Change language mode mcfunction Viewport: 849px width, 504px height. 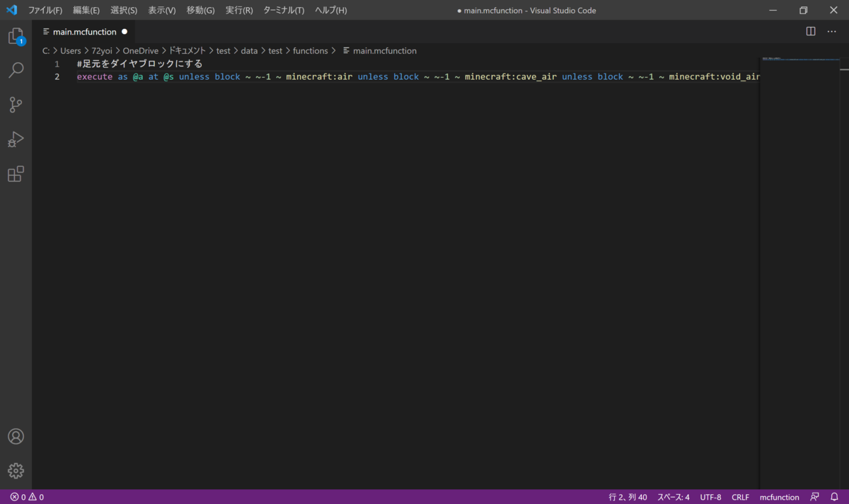click(780, 497)
